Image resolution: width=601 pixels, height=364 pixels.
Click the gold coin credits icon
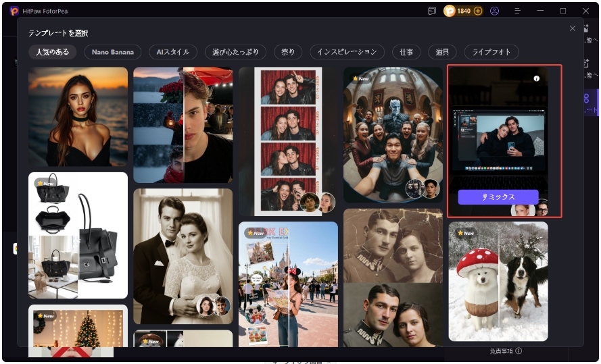450,11
